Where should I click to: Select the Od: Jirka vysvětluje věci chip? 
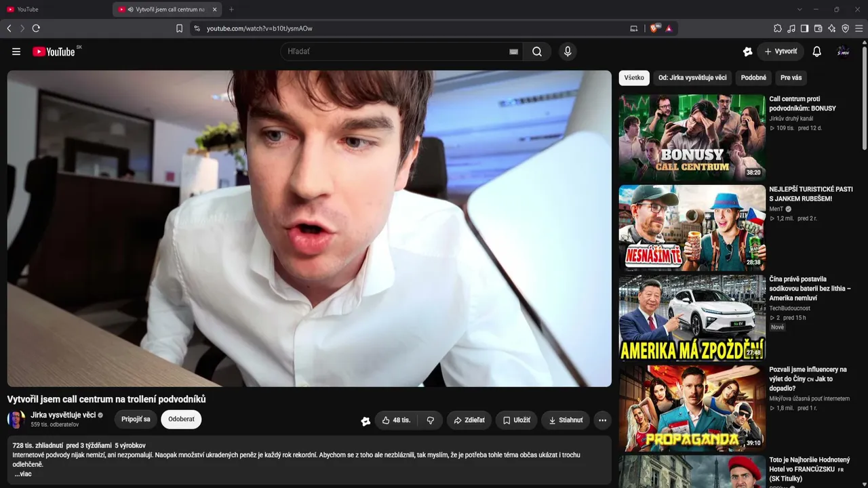pyautogui.click(x=692, y=78)
